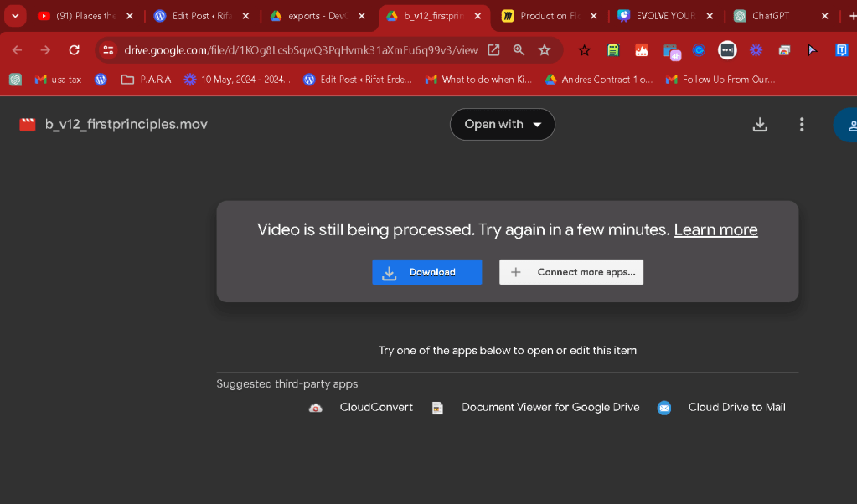Click the WordPress icon-only bookmark

point(100,80)
